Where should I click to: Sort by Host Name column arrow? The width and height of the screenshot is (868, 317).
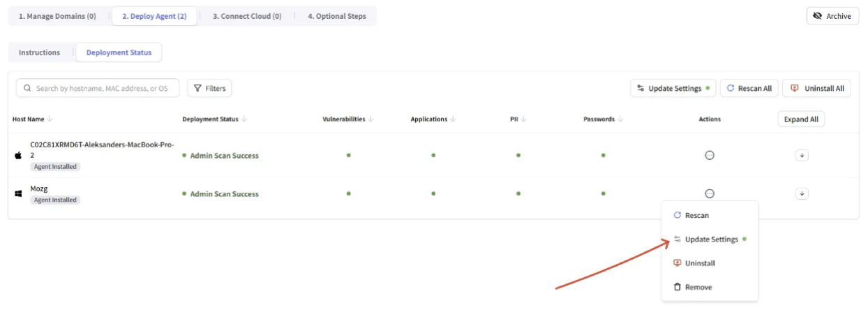(x=50, y=119)
